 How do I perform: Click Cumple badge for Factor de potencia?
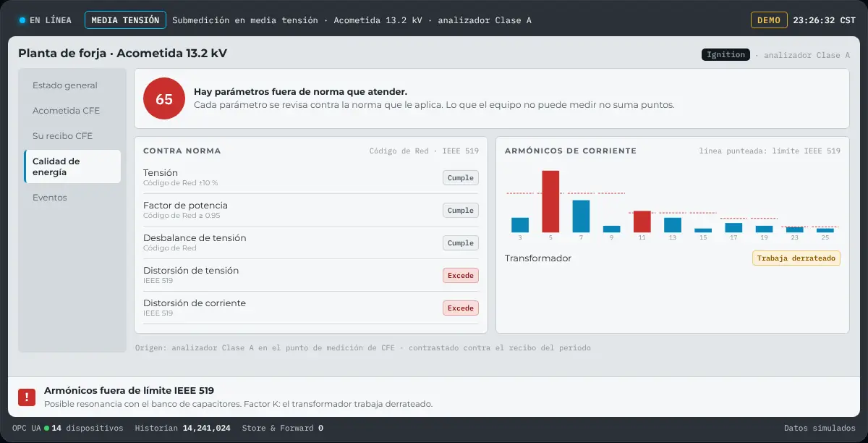461,211
